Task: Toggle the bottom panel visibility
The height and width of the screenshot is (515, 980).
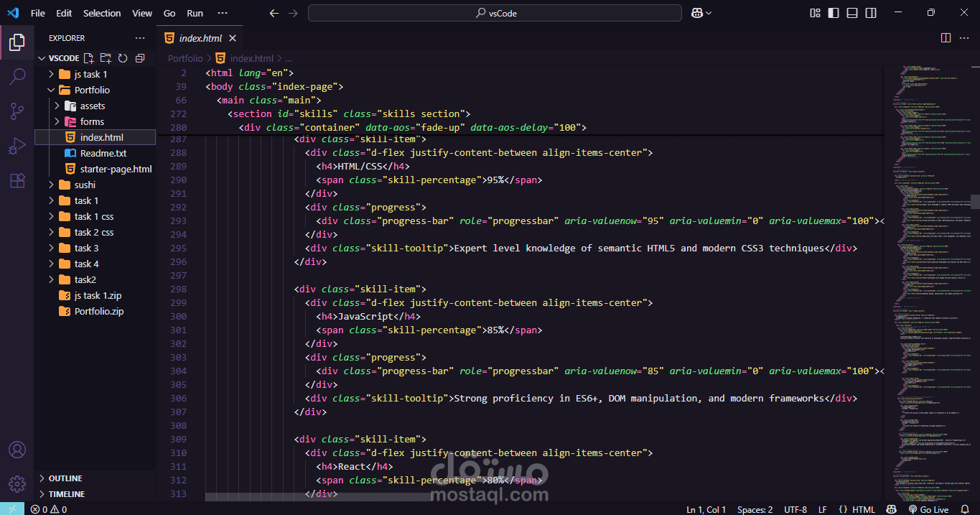Action: (x=852, y=13)
